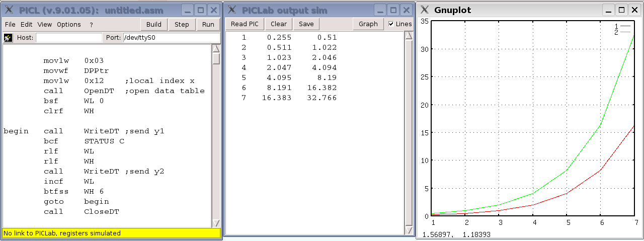The height and width of the screenshot is (241, 644).
Task: Click the Graph button
Action: [368, 24]
